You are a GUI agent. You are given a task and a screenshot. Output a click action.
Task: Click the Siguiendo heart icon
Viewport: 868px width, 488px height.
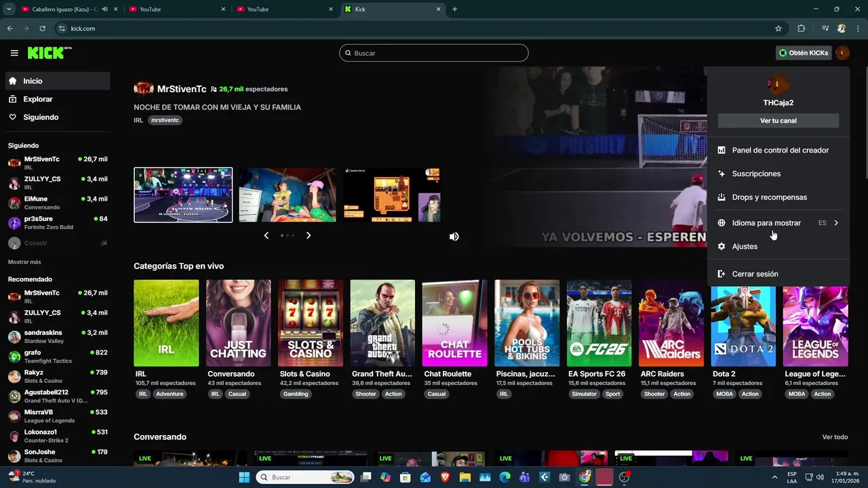13,117
